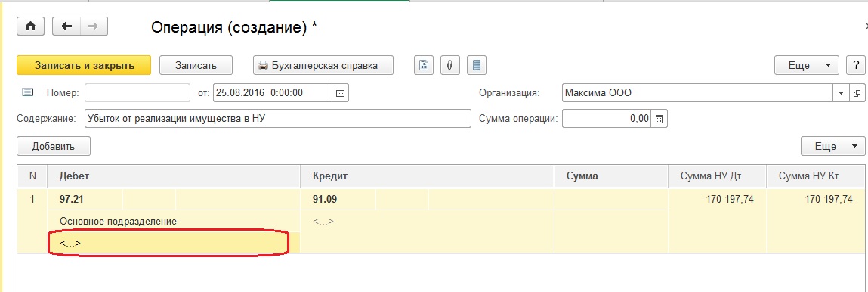Open the top Еще dropdown menu

[806, 65]
